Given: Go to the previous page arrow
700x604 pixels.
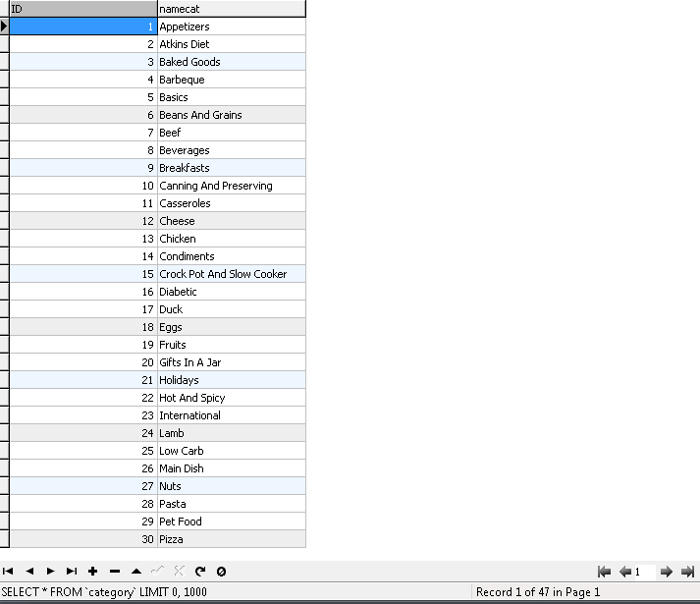Looking at the screenshot, I should (624, 572).
